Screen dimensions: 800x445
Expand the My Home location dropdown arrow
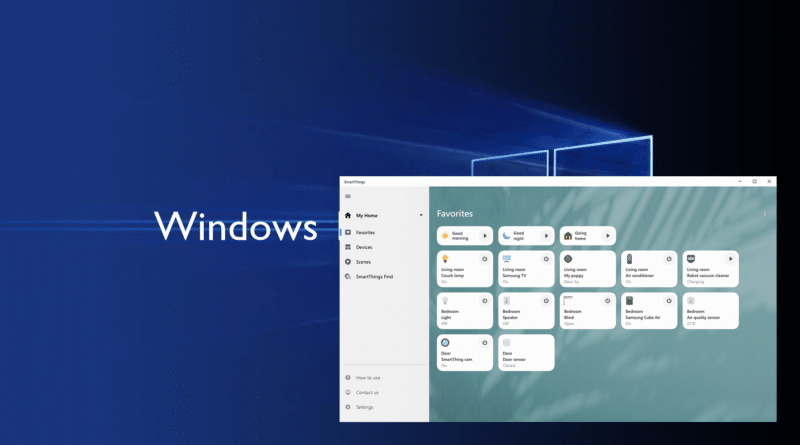(x=421, y=215)
